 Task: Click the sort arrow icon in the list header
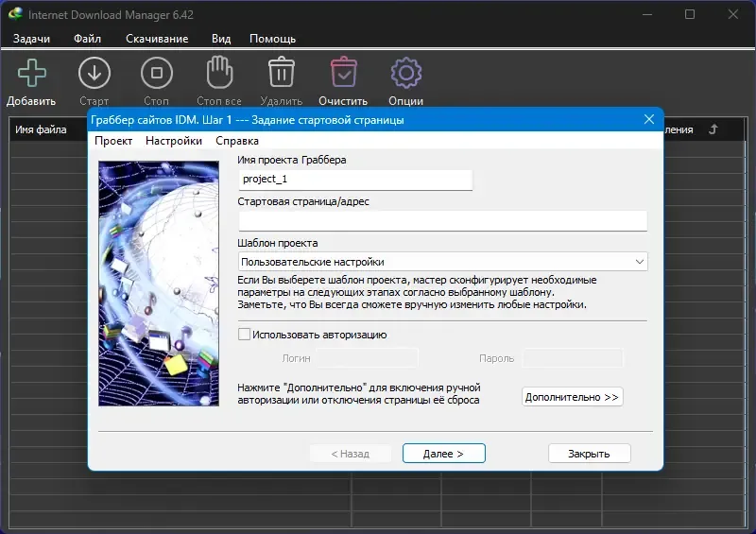click(x=713, y=129)
